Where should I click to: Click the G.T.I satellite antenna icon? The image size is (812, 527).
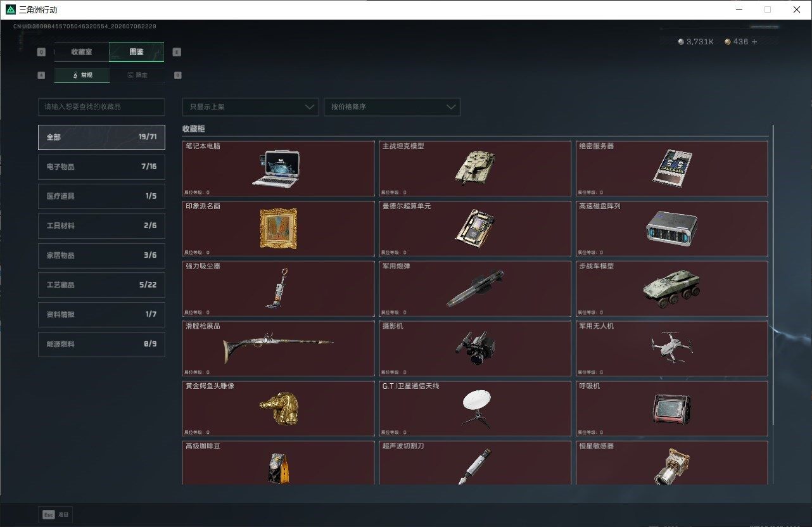[x=475, y=408]
